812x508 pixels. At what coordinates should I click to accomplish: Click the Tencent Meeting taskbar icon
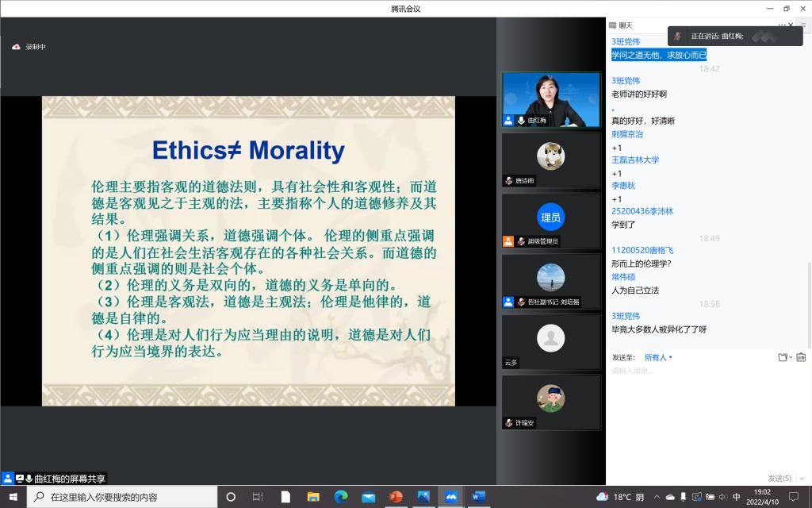(450, 497)
